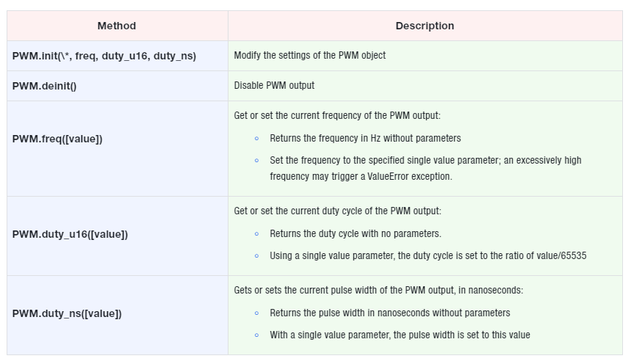Image resolution: width=634 pixels, height=364 pixels.
Task: Select the PWM.deinit() method cell
Action: pyautogui.click(x=118, y=86)
